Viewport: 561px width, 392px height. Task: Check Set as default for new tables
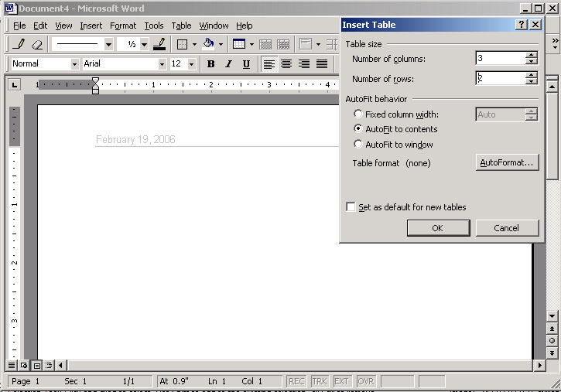pos(351,207)
